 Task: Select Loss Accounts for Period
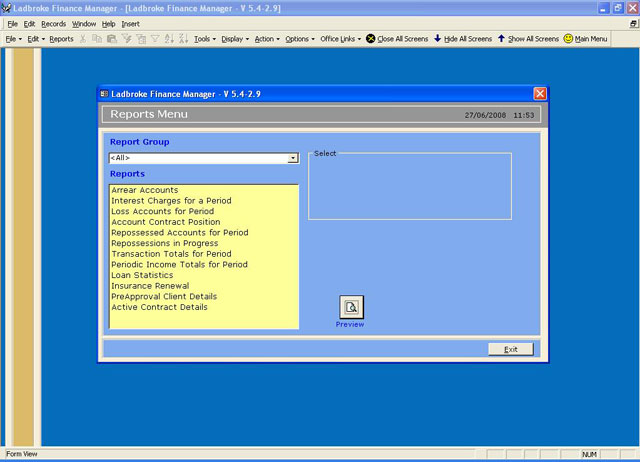coord(162,211)
